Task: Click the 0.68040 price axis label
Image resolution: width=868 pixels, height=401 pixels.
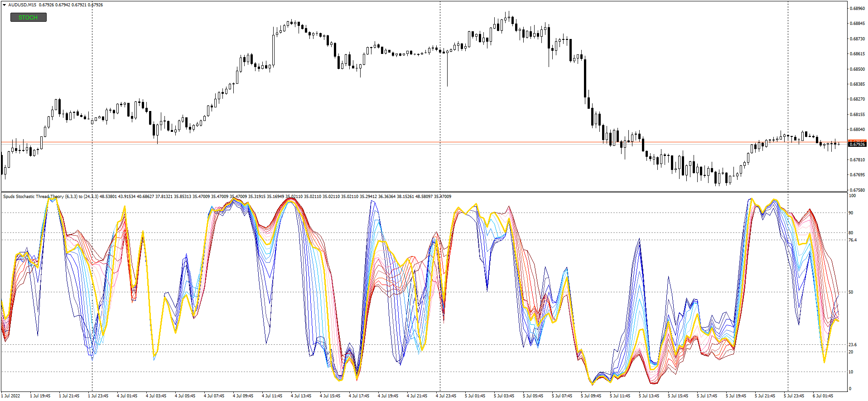Action: click(857, 130)
